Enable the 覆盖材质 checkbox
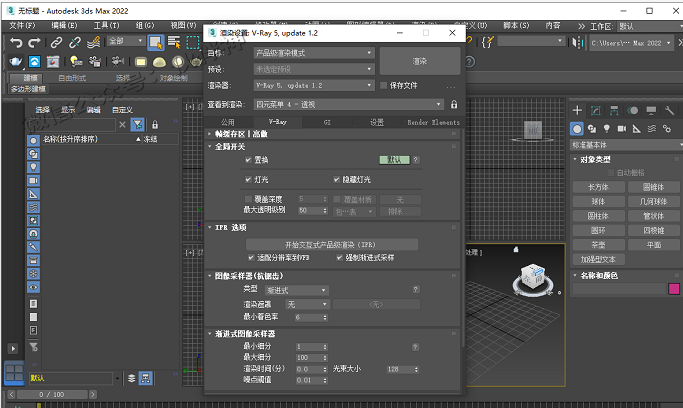Viewport: 683px width, 408px height. [x=336, y=199]
